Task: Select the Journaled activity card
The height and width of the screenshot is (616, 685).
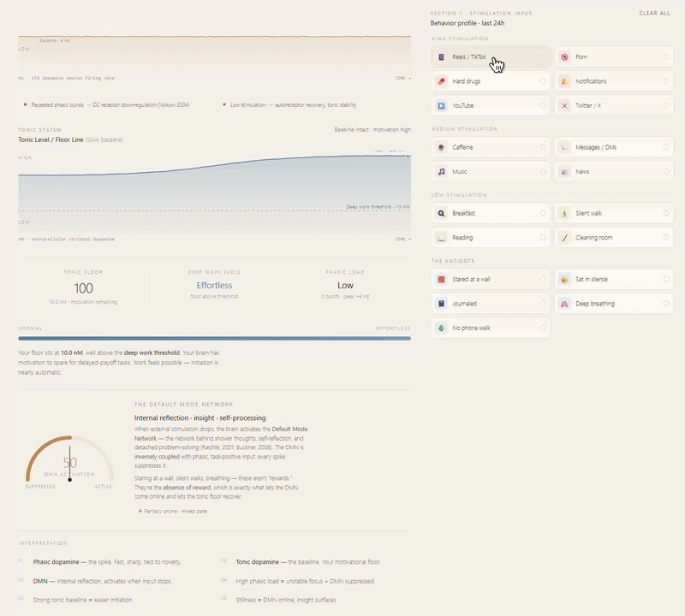Action: point(491,304)
